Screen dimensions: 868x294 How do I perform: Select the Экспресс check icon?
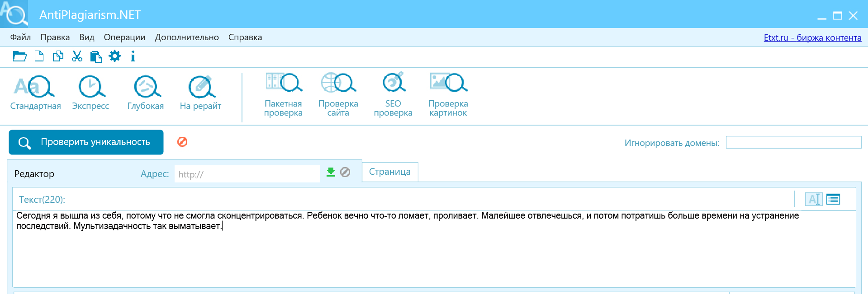(x=91, y=87)
